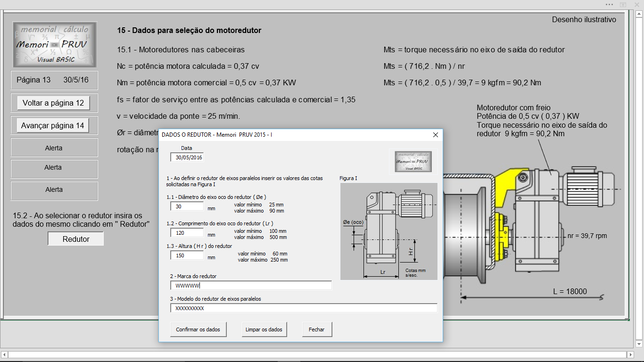Click the Página 13 date panel
The image size is (644, 362).
[54, 80]
